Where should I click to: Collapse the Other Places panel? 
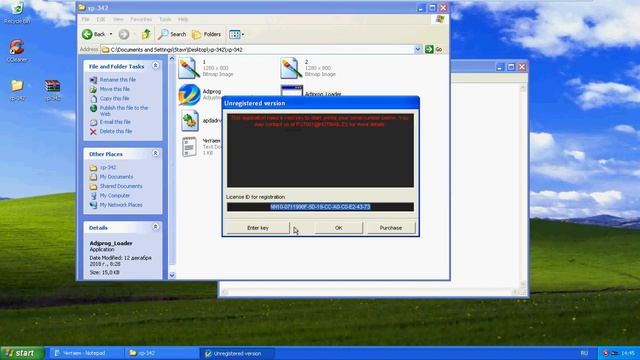156,153
